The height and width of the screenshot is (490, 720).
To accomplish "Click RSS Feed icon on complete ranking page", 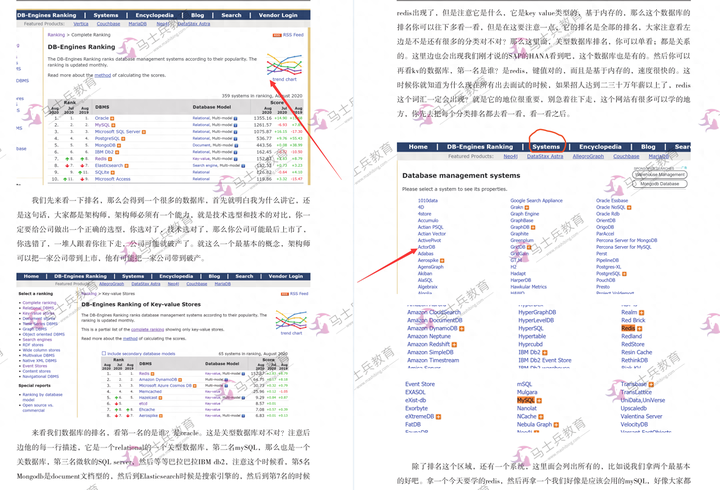I will 277,35.
